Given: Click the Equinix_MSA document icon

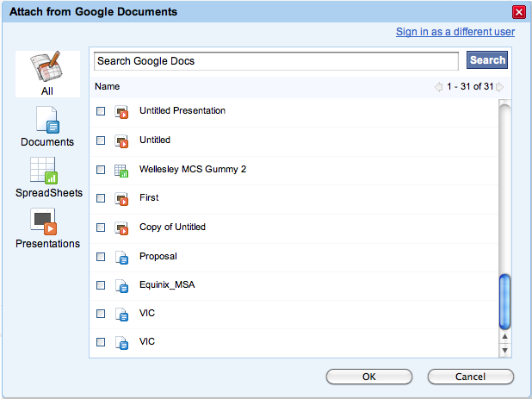Looking at the screenshot, I should (x=121, y=286).
